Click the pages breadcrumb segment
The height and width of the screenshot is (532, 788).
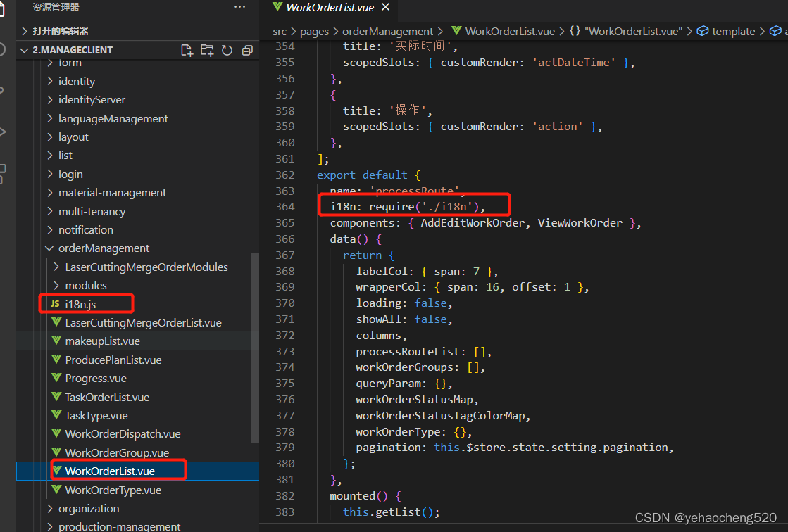314,31
